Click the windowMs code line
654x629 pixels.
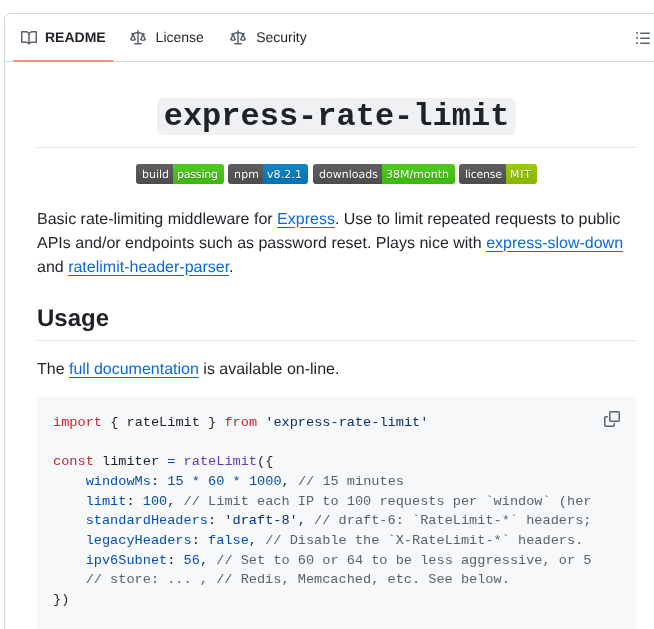(x=244, y=481)
